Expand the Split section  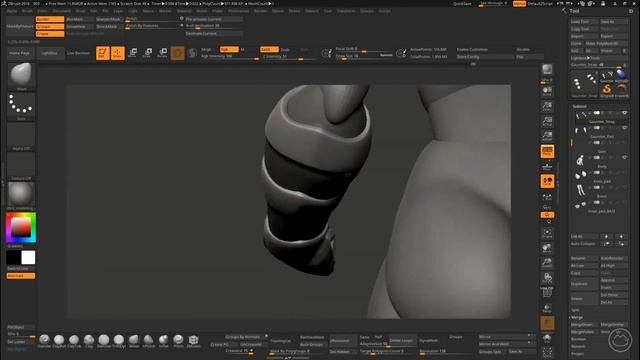click(x=575, y=310)
